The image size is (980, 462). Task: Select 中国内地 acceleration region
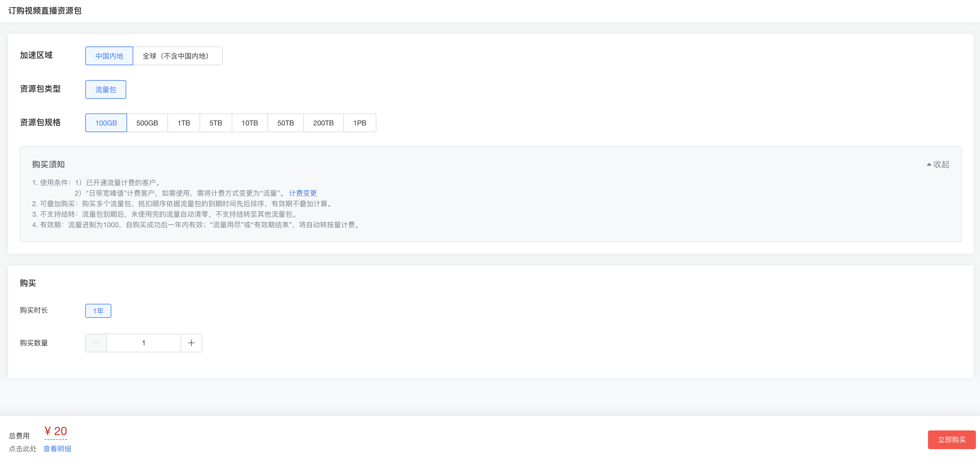[x=109, y=56]
